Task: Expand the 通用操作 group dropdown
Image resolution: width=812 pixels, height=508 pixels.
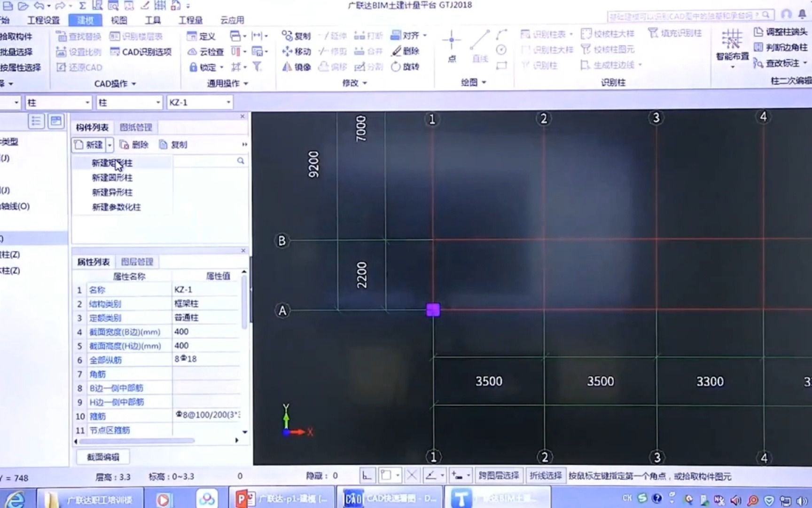Action: [x=246, y=84]
